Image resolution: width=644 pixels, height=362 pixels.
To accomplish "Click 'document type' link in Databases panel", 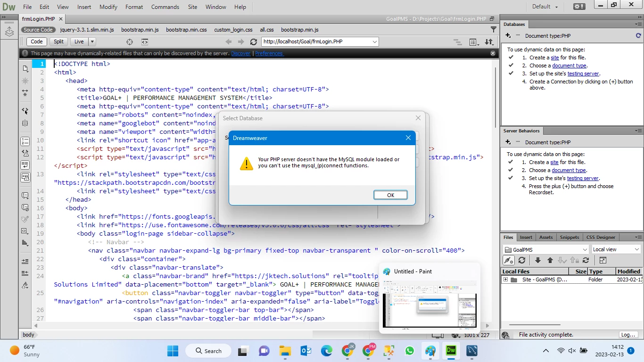I will coord(570,66).
